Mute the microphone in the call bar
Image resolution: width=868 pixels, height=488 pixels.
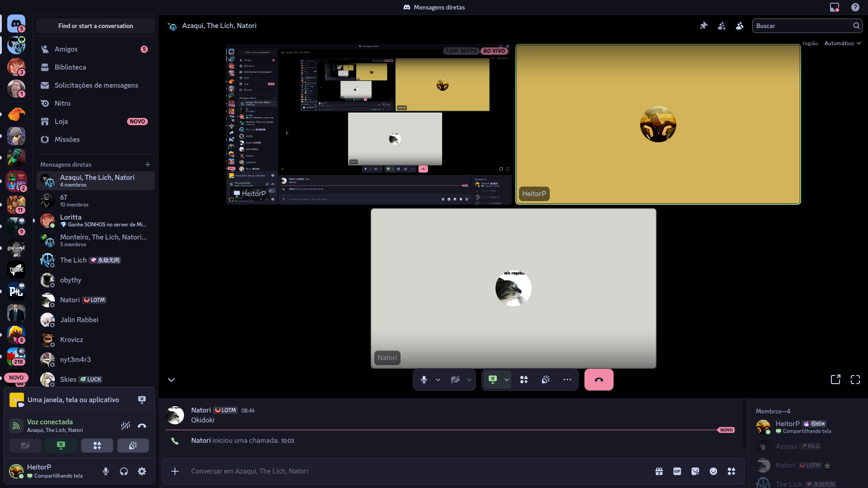(424, 380)
